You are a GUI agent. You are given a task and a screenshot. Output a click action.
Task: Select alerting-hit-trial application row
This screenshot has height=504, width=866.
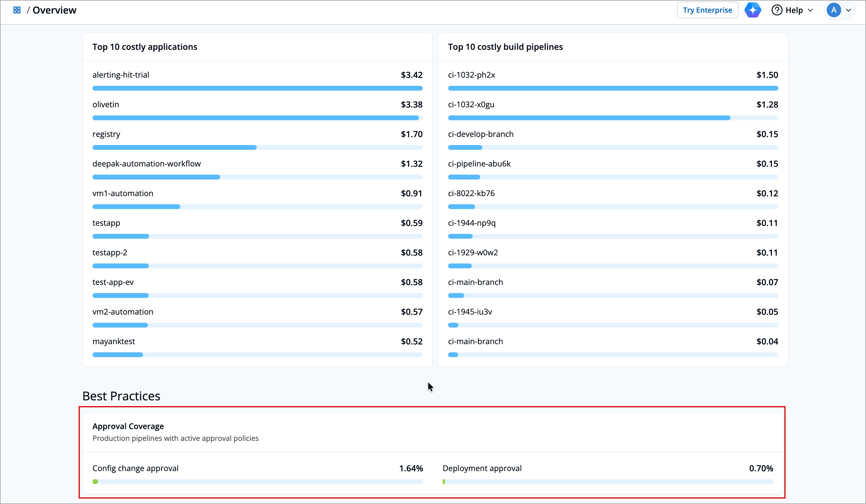pos(121,75)
